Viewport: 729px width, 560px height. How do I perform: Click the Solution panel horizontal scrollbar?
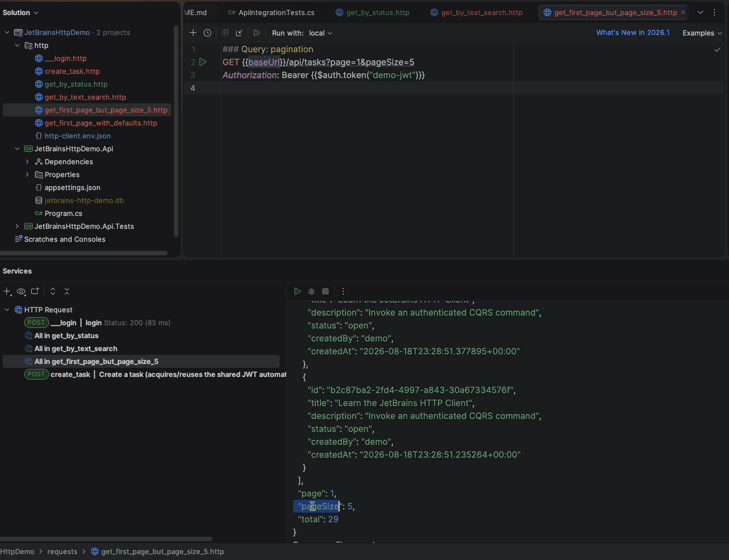tap(84, 253)
